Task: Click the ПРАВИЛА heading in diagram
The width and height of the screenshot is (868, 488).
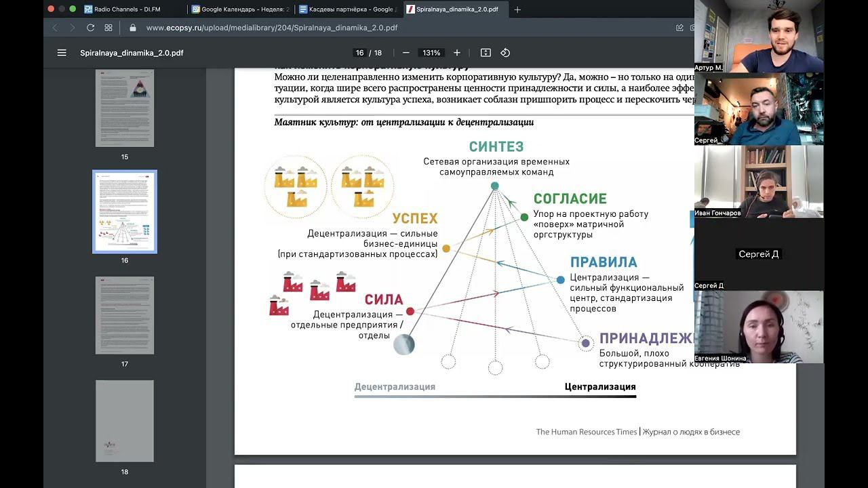Action: click(x=604, y=262)
